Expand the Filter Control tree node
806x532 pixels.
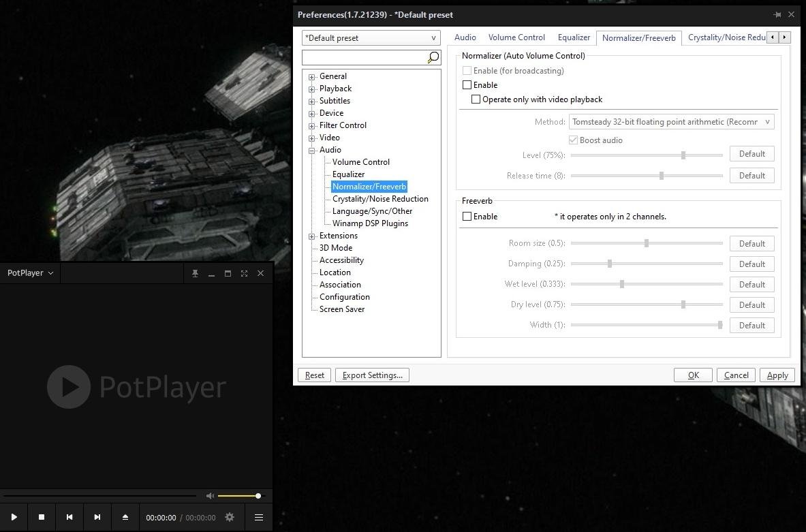coord(311,126)
